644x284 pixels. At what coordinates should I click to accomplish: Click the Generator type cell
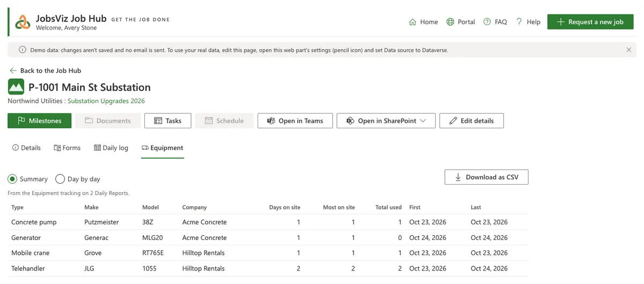pyautogui.click(x=26, y=238)
